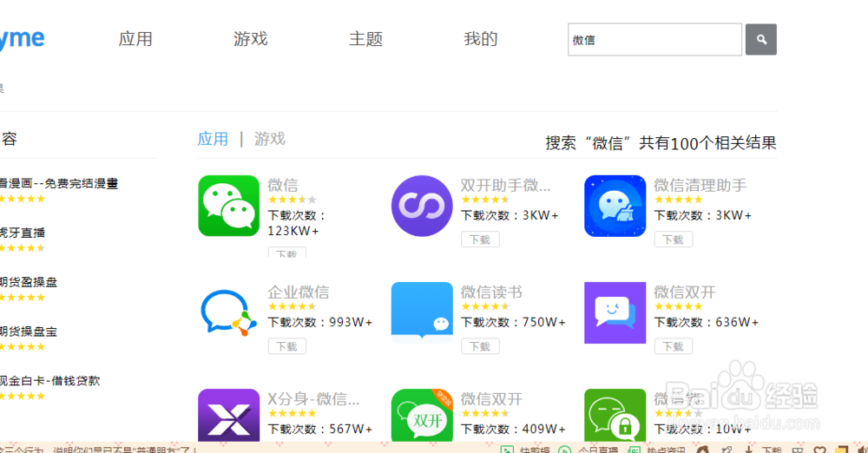
Task: Click 企业微信 star rating
Action: pyautogui.click(x=293, y=306)
